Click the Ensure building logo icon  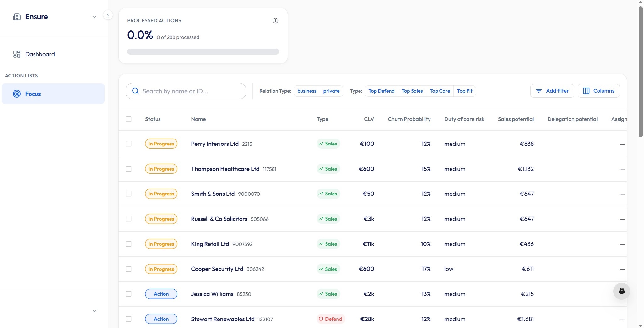pyautogui.click(x=17, y=17)
